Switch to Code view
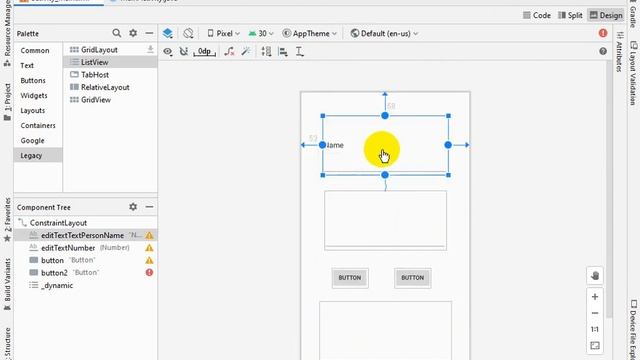The height and width of the screenshot is (360, 640). pos(537,16)
